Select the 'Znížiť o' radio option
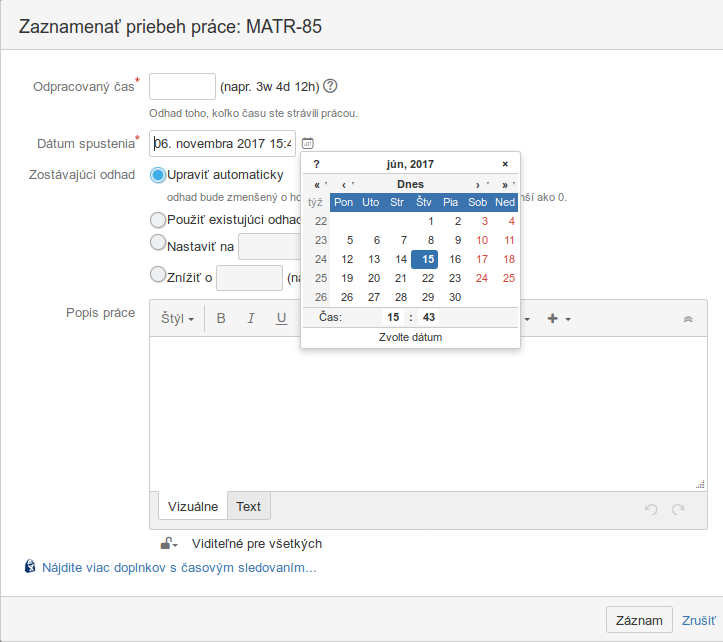 pyautogui.click(x=158, y=274)
